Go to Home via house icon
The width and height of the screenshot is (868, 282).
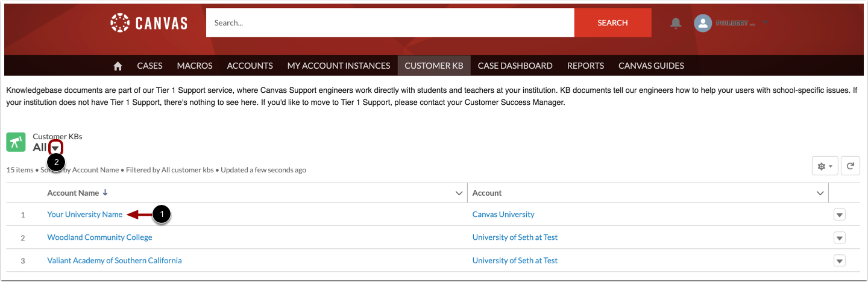tap(118, 66)
